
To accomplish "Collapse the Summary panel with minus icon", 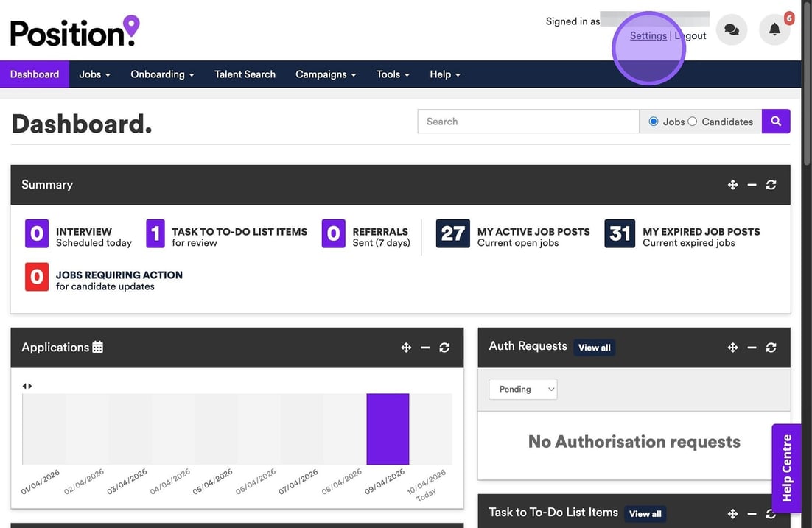I will pos(752,185).
